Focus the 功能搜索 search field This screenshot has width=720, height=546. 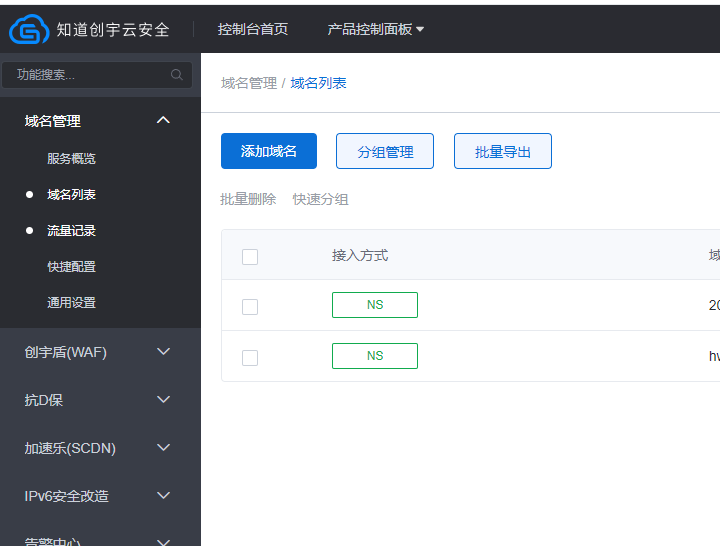point(97,75)
